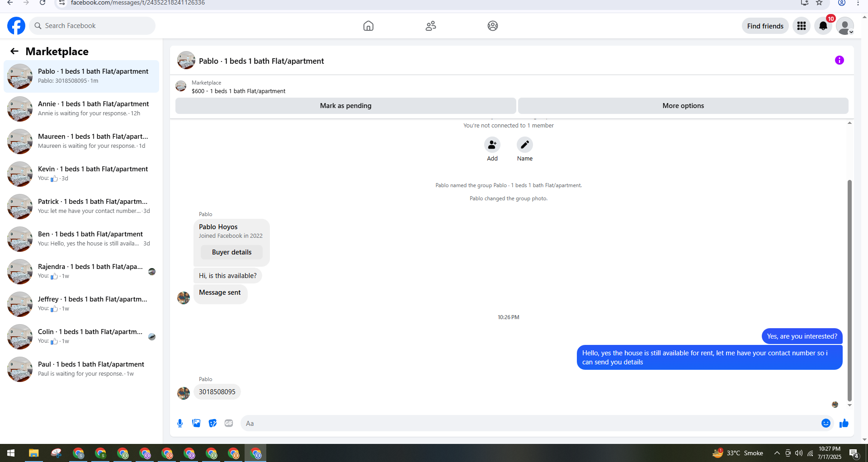This screenshot has height=462, width=868.
Task: Click More options button
Action: pos(683,106)
